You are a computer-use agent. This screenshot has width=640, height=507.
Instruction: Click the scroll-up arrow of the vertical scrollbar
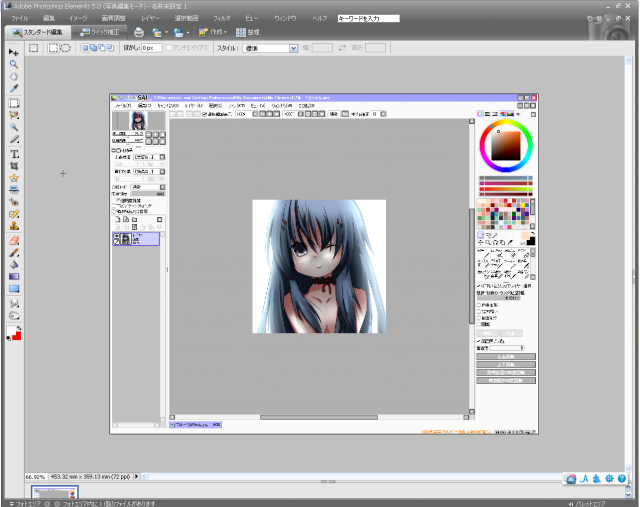point(629,60)
